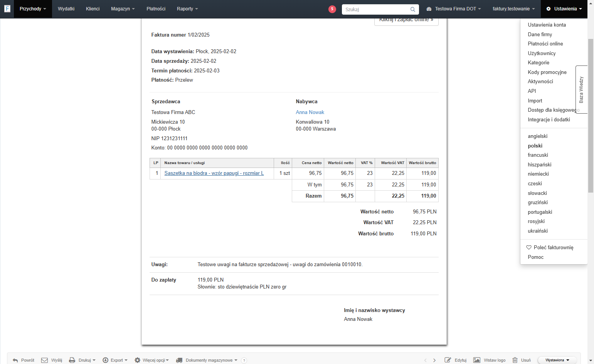Screen dimensions: 594x364
Task: Open product link Saszetka na biodra
Action: click(214, 173)
